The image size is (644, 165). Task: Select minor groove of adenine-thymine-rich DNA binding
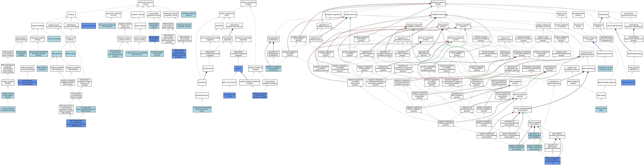pyautogui.click(x=28, y=83)
